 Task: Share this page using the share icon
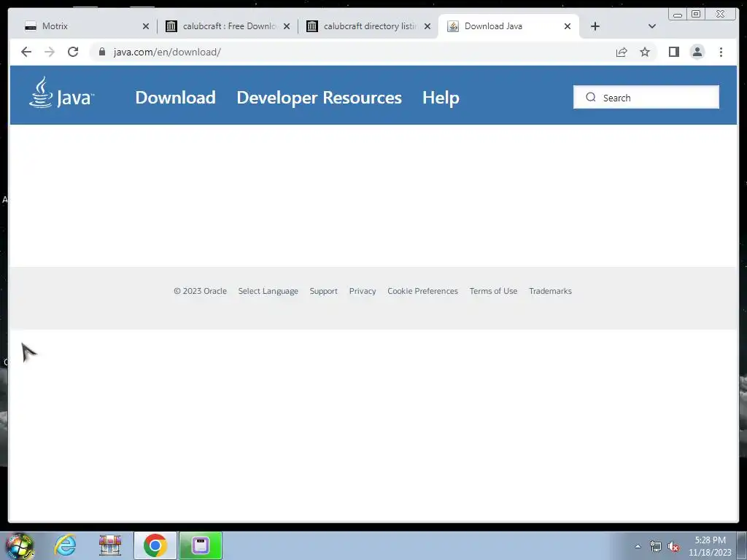622,52
